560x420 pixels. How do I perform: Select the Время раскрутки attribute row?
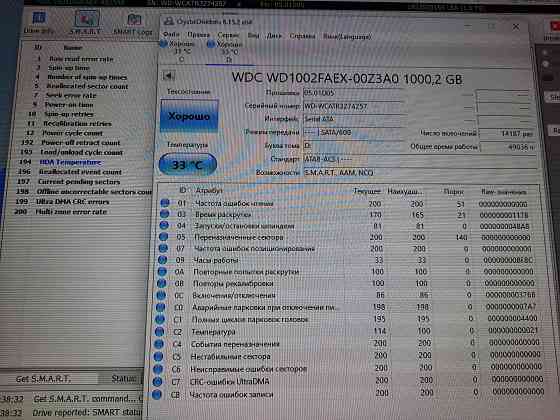(x=345, y=215)
